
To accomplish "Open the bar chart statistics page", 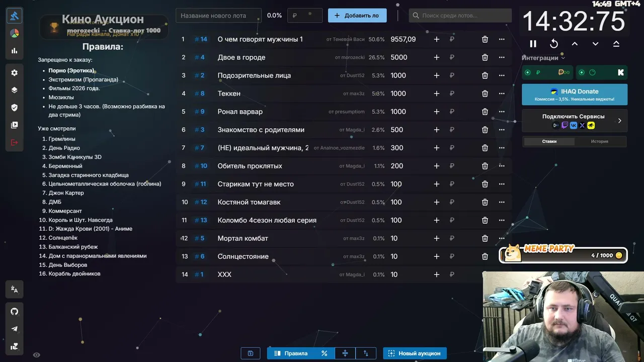I will pyautogui.click(x=14, y=51).
